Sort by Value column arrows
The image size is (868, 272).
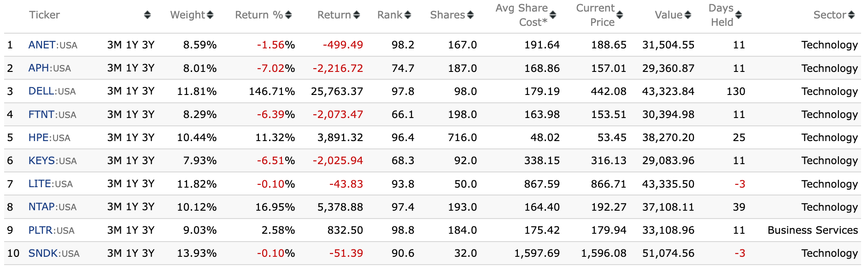[x=688, y=15]
